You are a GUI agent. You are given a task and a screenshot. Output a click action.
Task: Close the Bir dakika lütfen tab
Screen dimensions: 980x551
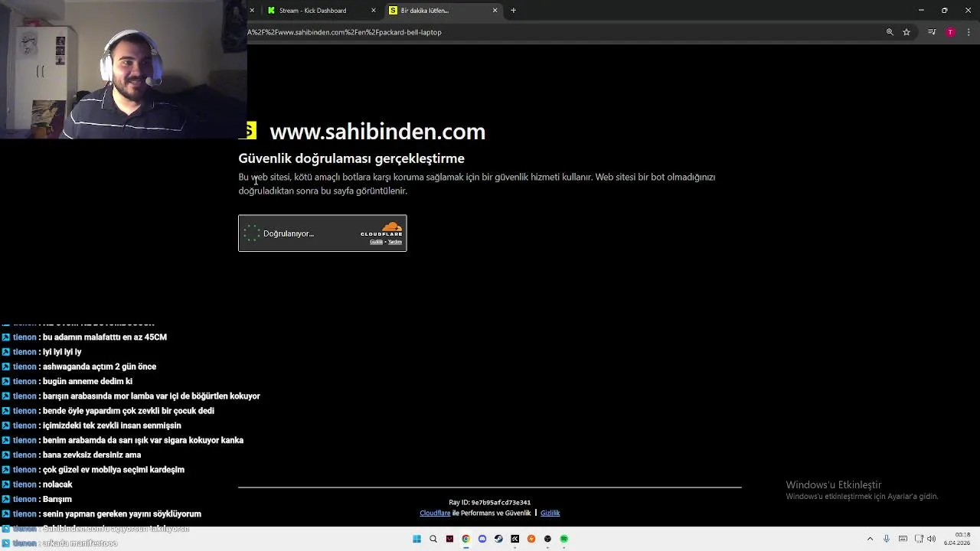pos(495,11)
